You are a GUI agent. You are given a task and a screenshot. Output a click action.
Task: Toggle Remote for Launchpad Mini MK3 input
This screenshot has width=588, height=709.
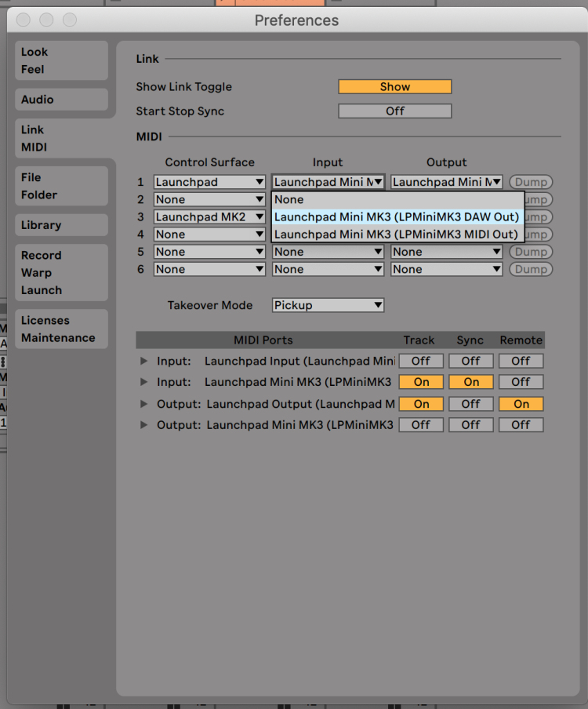pyautogui.click(x=521, y=382)
